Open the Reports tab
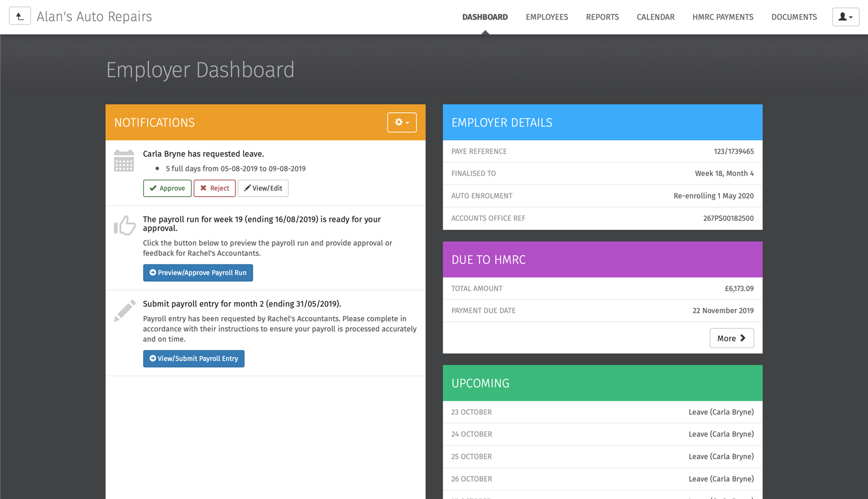This screenshot has height=499, width=868. coord(602,17)
